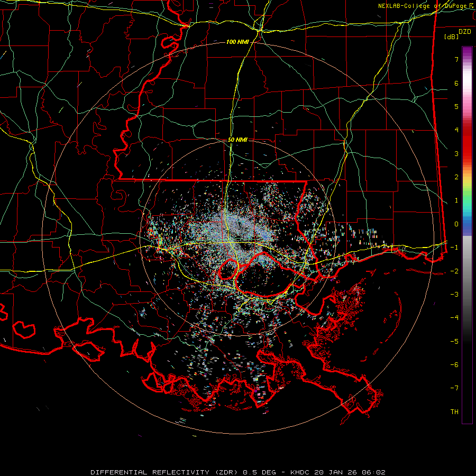The width and height of the screenshot is (476, 476).
Task: Click the -1 value on the color scale
Action: tap(454, 248)
